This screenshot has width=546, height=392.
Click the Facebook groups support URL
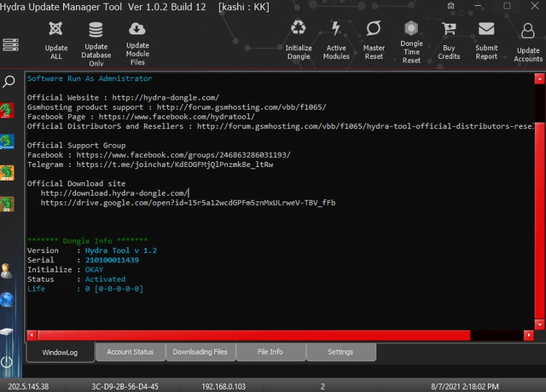click(x=183, y=155)
